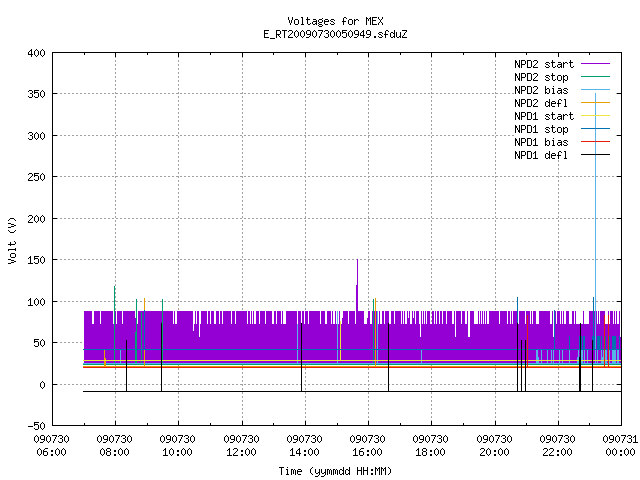This screenshot has height=480, width=640.
Task: Click the 200 y-axis tick label
Action: [36, 219]
